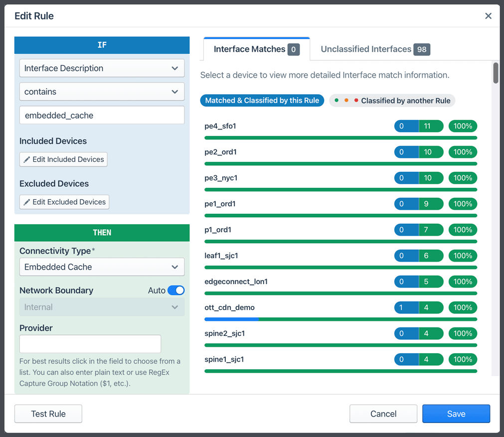The image size is (504, 437).
Task: Click inside the Provider text field
Action: pyautogui.click(x=90, y=344)
